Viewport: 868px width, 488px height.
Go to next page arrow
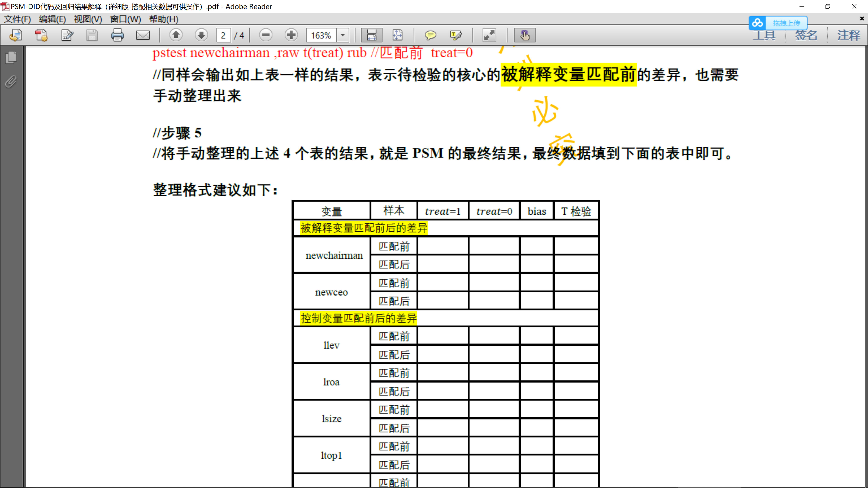(201, 35)
